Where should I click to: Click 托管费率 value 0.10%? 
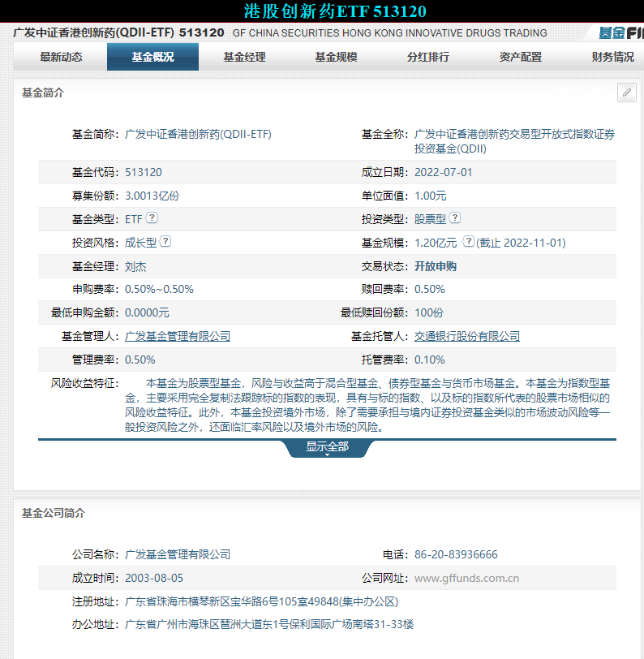coord(429,360)
